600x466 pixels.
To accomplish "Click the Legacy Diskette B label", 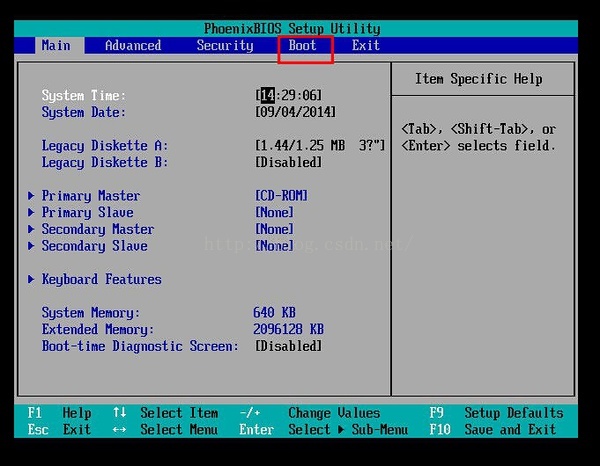I will coord(105,163).
